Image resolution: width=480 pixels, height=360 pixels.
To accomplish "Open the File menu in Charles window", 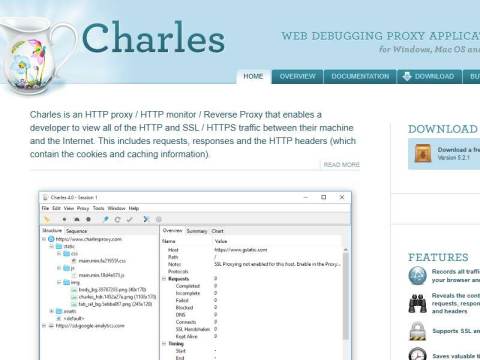I will tap(45, 208).
